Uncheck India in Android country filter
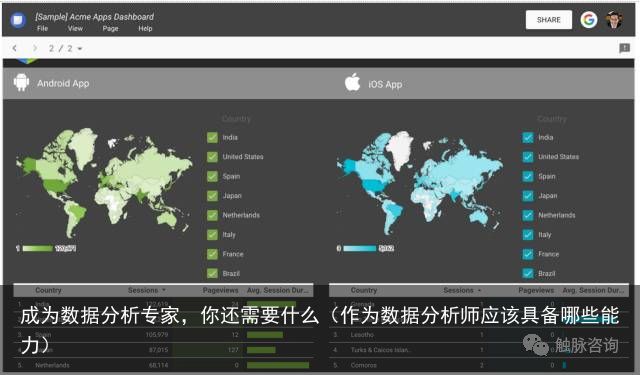This screenshot has height=375, width=640. pyautogui.click(x=212, y=138)
